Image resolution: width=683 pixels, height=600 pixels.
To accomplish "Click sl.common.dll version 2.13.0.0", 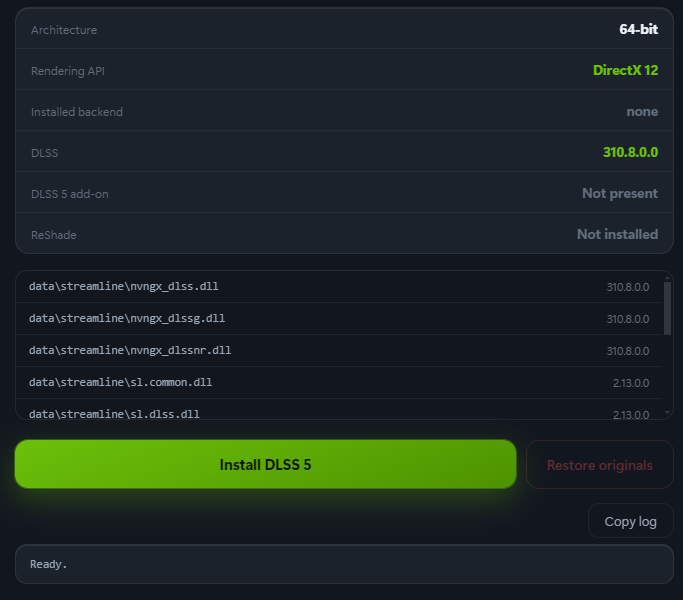I will [631, 383].
